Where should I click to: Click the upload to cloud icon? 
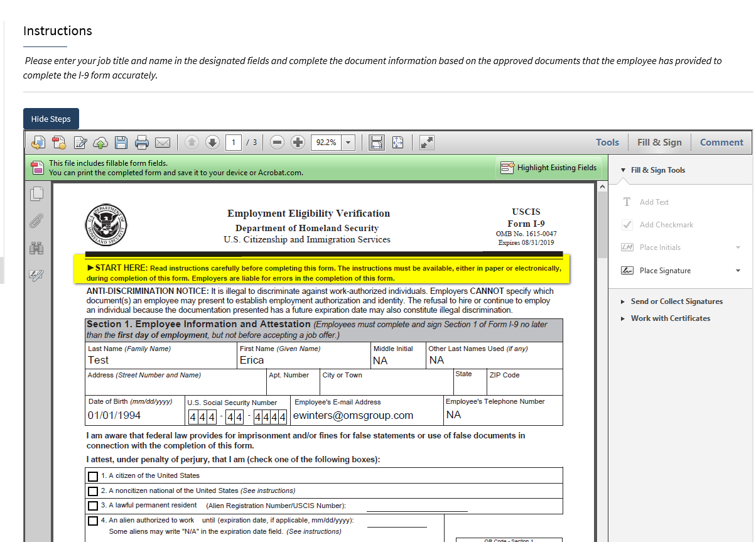[x=100, y=143]
